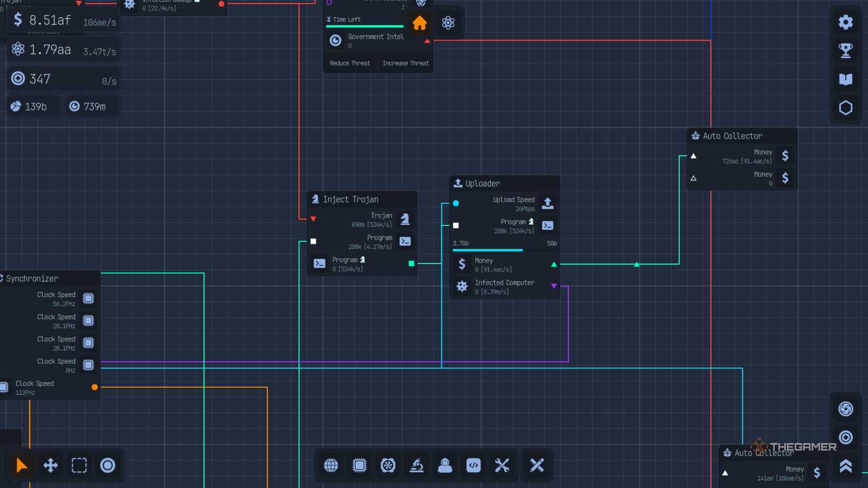Select the hacker figure icon in bottom toolbar
Viewport: 868px width, 488px height.
(x=445, y=465)
